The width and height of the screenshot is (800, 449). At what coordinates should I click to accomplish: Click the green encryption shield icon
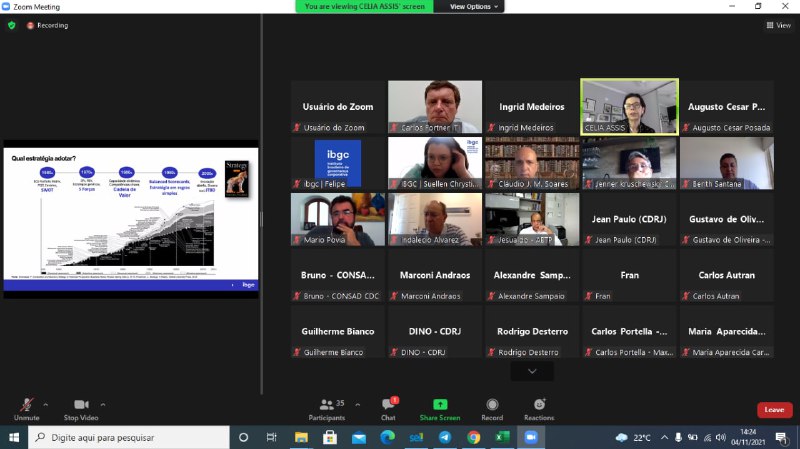point(12,25)
